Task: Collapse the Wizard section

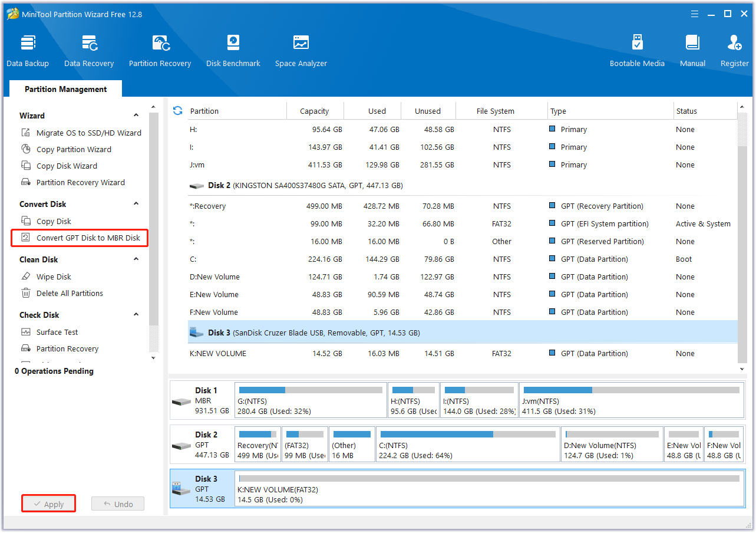Action: coord(136,116)
